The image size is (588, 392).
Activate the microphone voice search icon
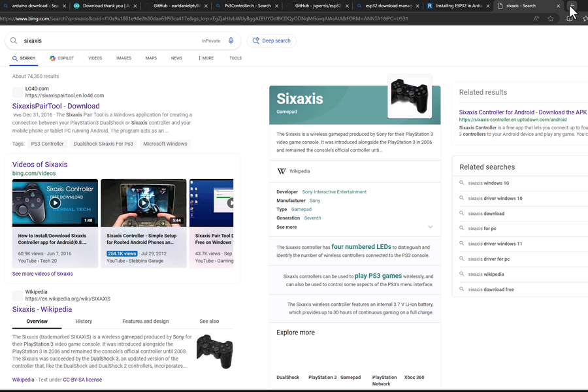231,41
